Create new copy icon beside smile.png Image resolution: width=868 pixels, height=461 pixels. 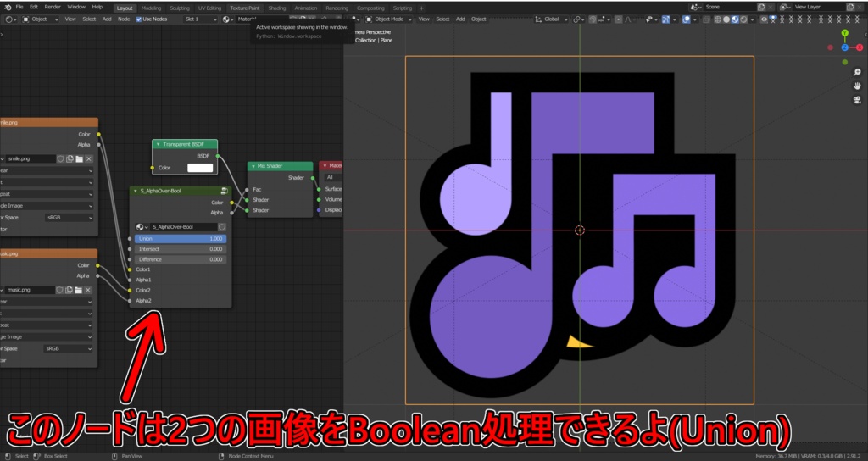[x=70, y=158]
